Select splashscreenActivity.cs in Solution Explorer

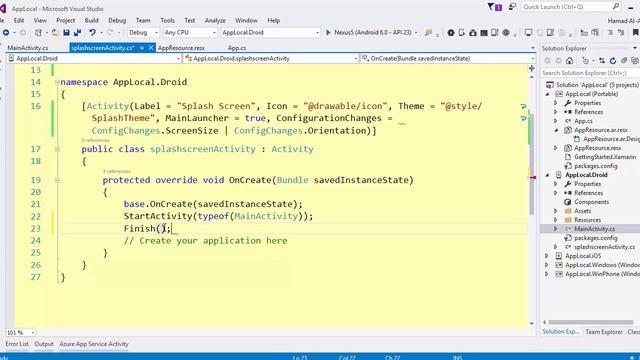point(604,247)
